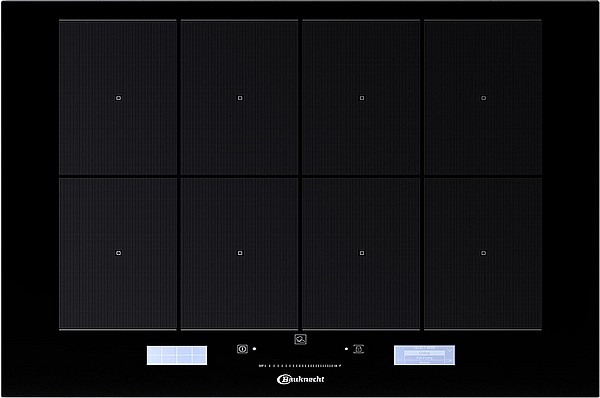Viewport: 600px width, 398px height.
Task: Tap the front far-right cooking zone marker
Action: click(x=483, y=253)
